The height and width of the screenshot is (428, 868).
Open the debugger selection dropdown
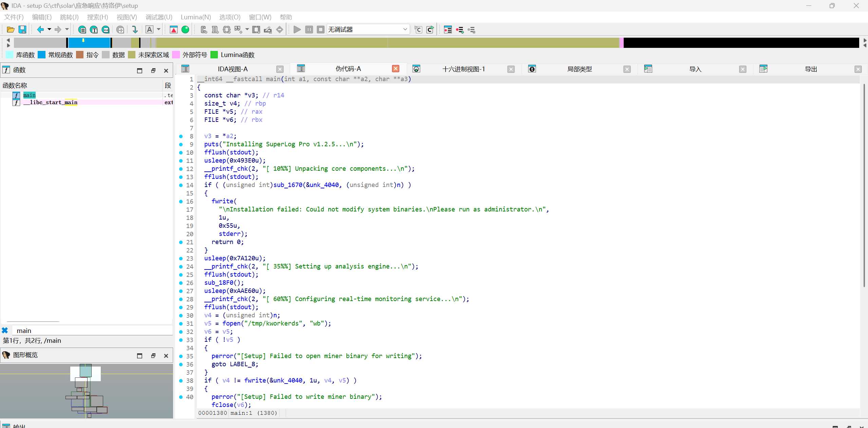point(405,30)
